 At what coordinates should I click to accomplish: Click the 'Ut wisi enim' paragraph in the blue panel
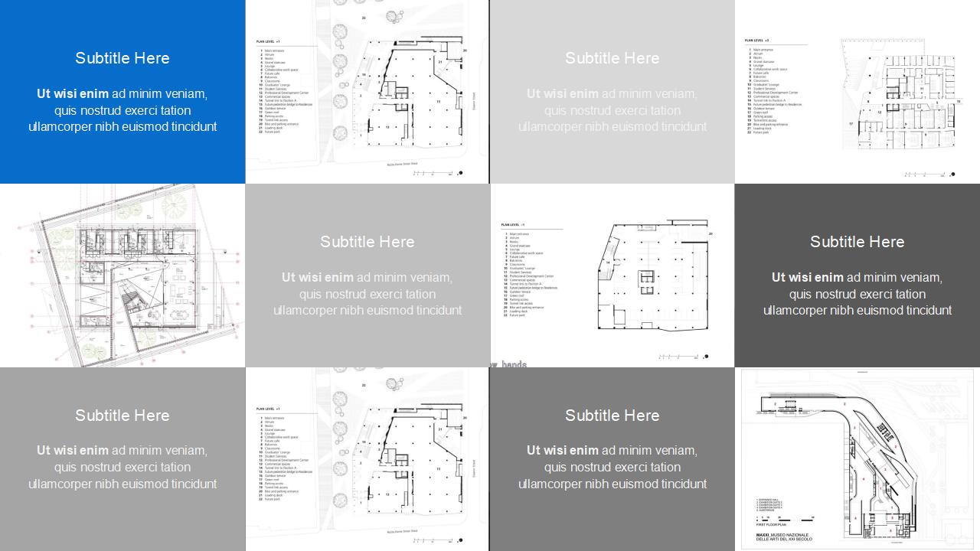pyautogui.click(x=122, y=110)
